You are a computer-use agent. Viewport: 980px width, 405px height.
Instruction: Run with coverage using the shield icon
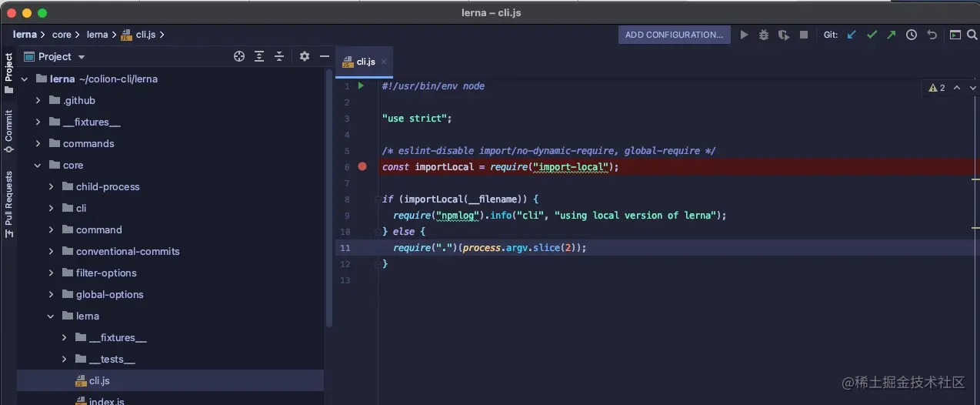click(784, 35)
